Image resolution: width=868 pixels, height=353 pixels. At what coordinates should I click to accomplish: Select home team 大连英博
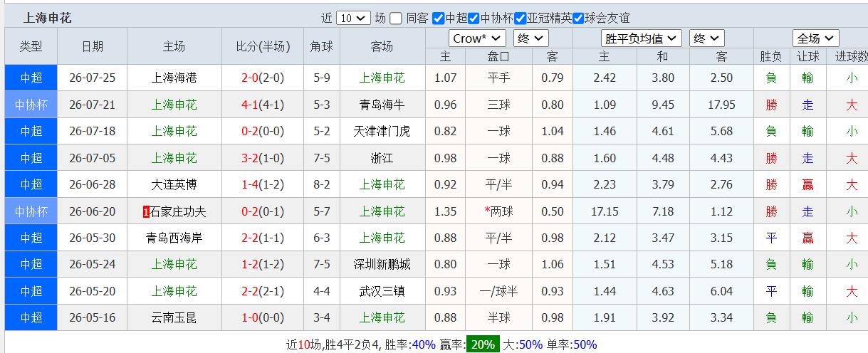coord(174,184)
